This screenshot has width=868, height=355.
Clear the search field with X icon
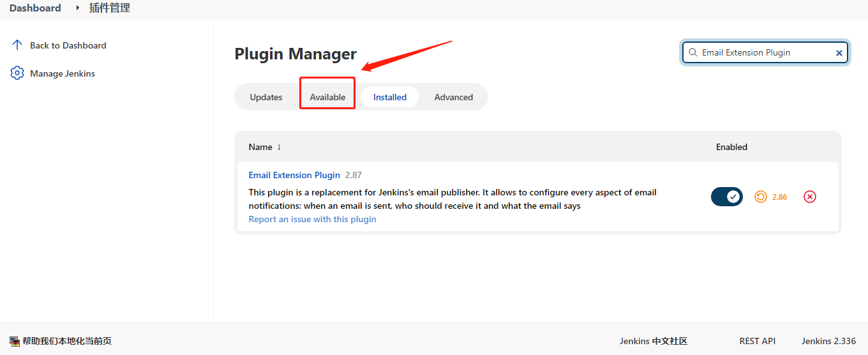[839, 53]
